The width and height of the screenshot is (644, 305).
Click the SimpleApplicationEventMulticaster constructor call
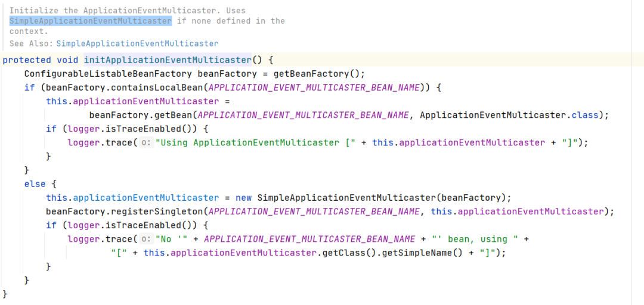coord(346,197)
